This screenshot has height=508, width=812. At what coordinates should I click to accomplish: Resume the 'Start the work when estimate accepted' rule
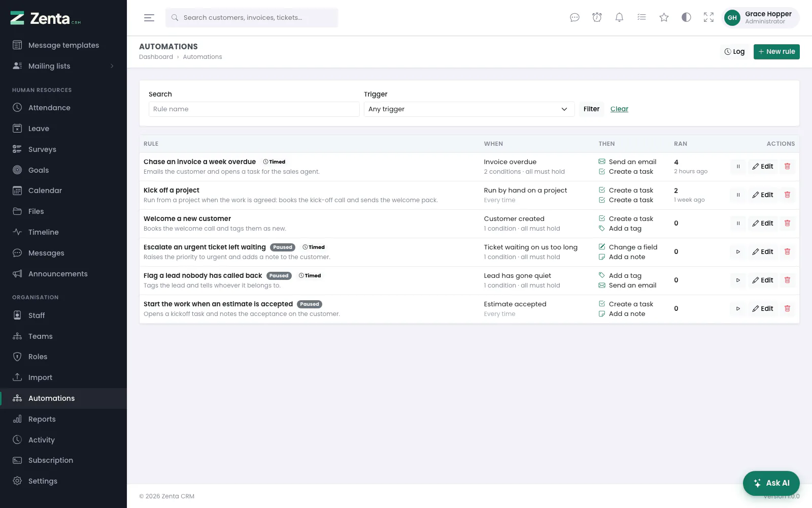[x=738, y=308]
